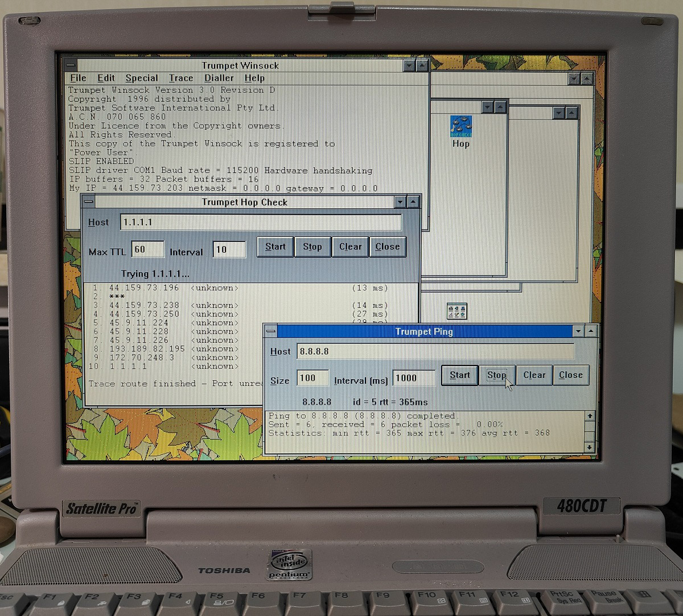Open the Hop program icon
The width and height of the screenshot is (683, 616).
(x=460, y=131)
